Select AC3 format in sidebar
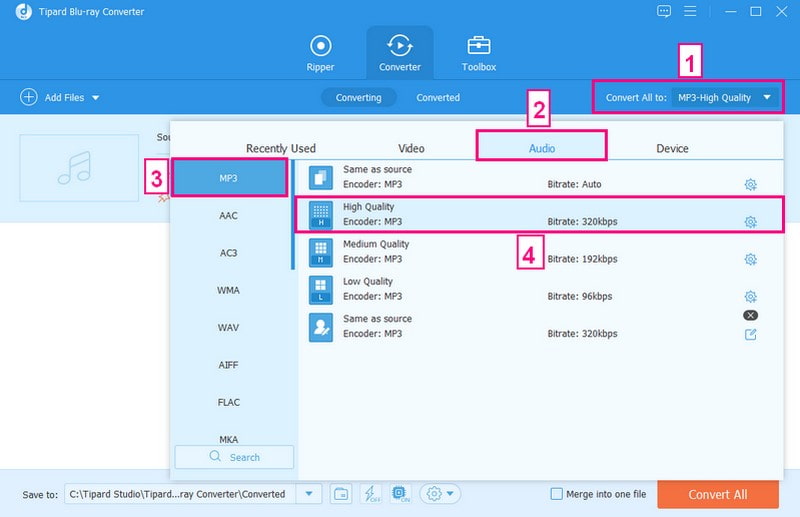Viewport: 800px width, 517px height. pos(229,253)
